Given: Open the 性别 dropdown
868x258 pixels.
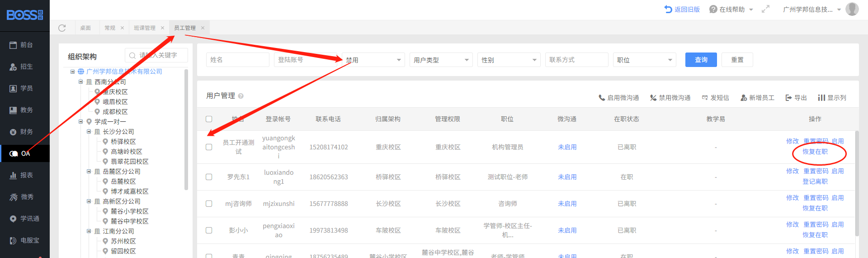Looking at the screenshot, I should pos(509,60).
